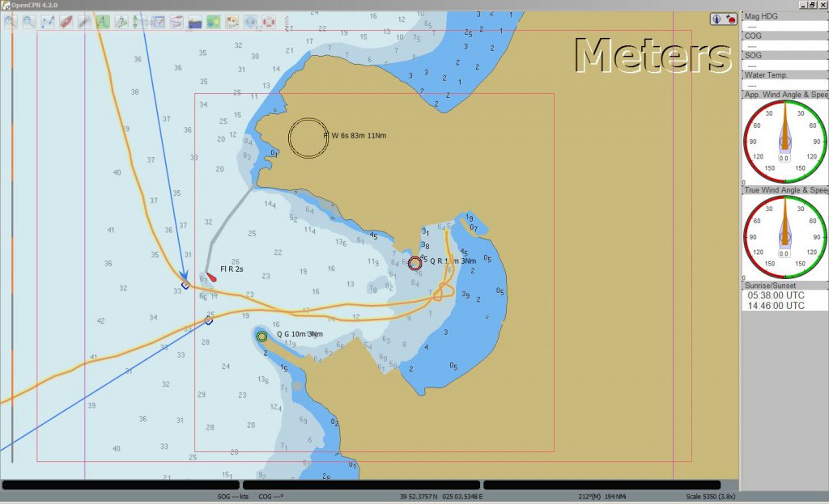The image size is (829, 504).
Task: Click the Fl R 2s red buoy
Action: coord(211,277)
